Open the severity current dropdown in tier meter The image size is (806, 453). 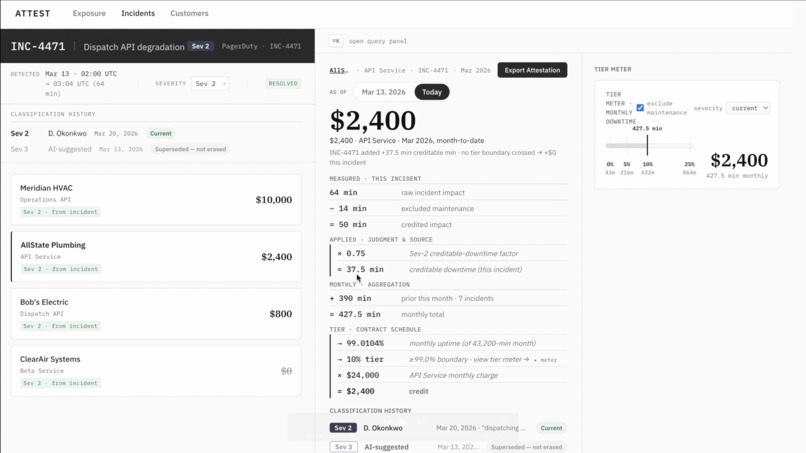tap(750, 108)
